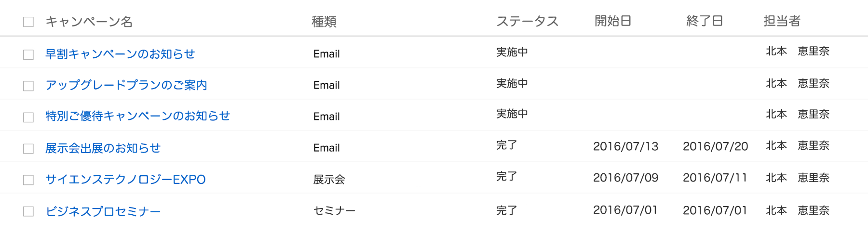The height and width of the screenshot is (233, 868).
Task: Click the ビジネスプロセミナー campaign link
Action: (103, 211)
